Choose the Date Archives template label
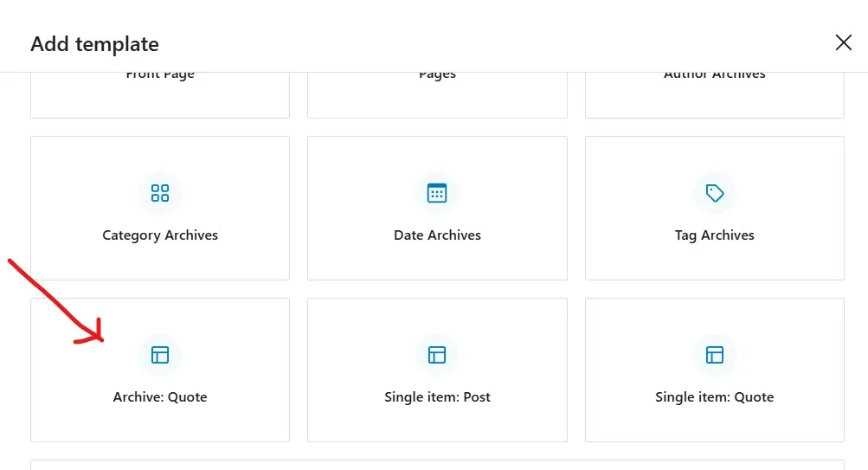The height and width of the screenshot is (470, 868). [x=437, y=235]
